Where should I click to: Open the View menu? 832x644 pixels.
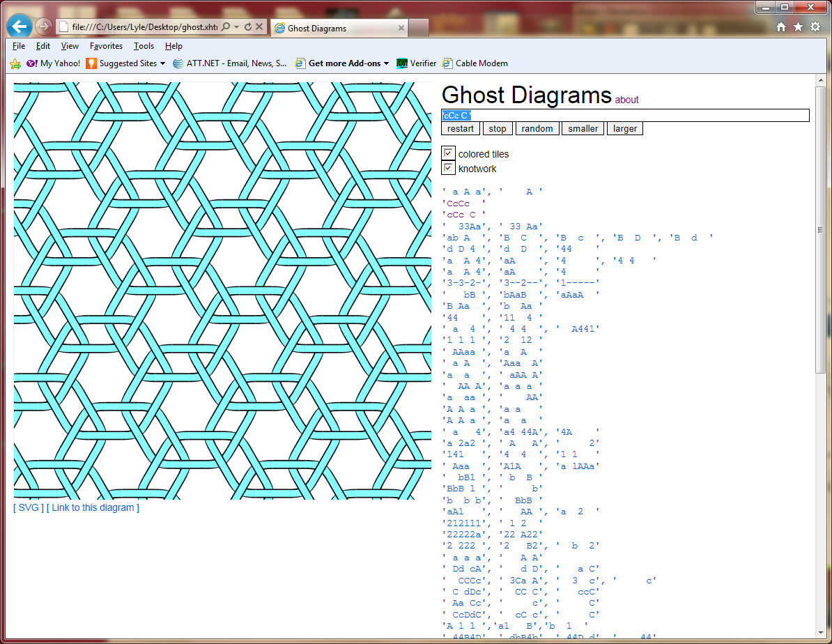coord(70,46)
